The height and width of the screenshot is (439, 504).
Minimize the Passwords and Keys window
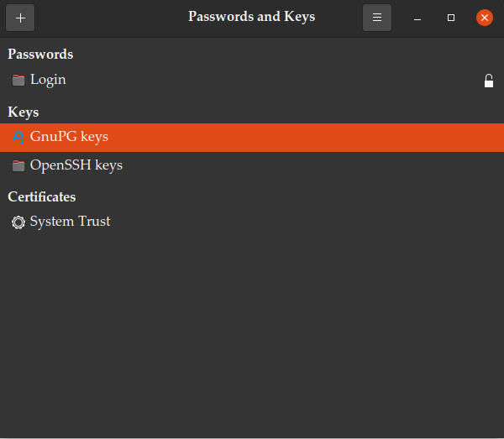tap(417, 18)
